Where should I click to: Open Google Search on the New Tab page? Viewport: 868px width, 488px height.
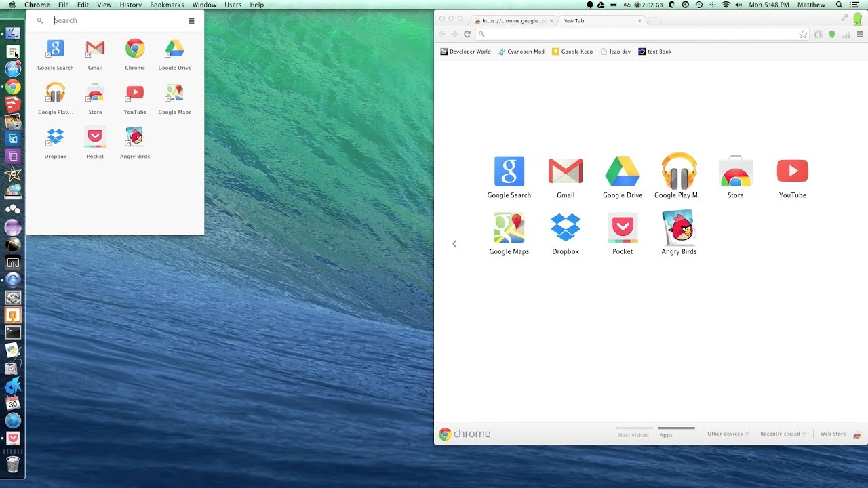coord(509,178)
